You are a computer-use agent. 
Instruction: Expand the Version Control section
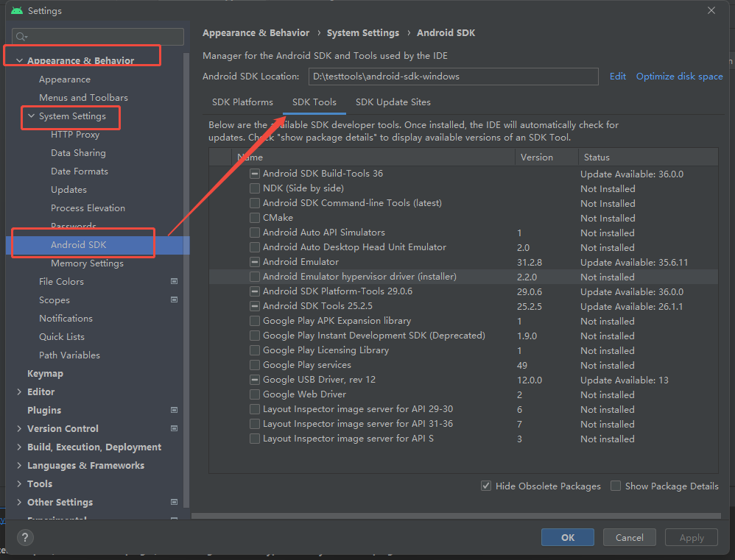point(19,428)
